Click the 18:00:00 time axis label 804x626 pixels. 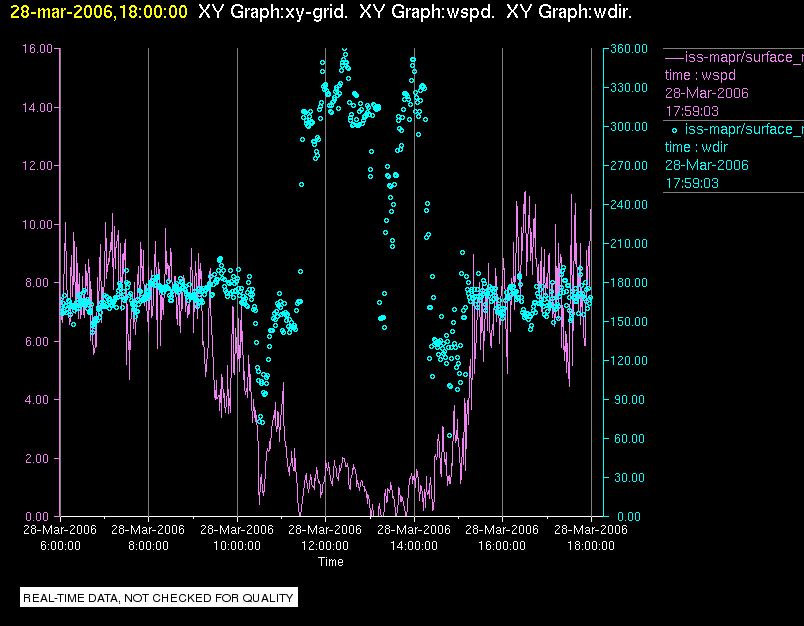click(x=591, y=546)
